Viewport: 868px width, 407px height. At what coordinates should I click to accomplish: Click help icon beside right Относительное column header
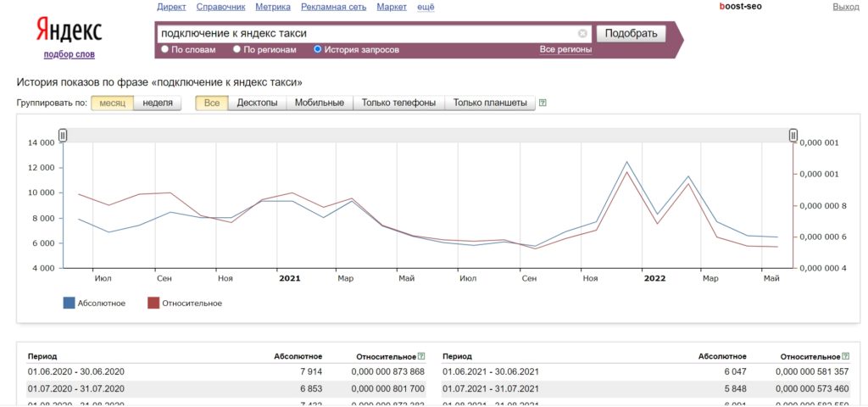845,356
